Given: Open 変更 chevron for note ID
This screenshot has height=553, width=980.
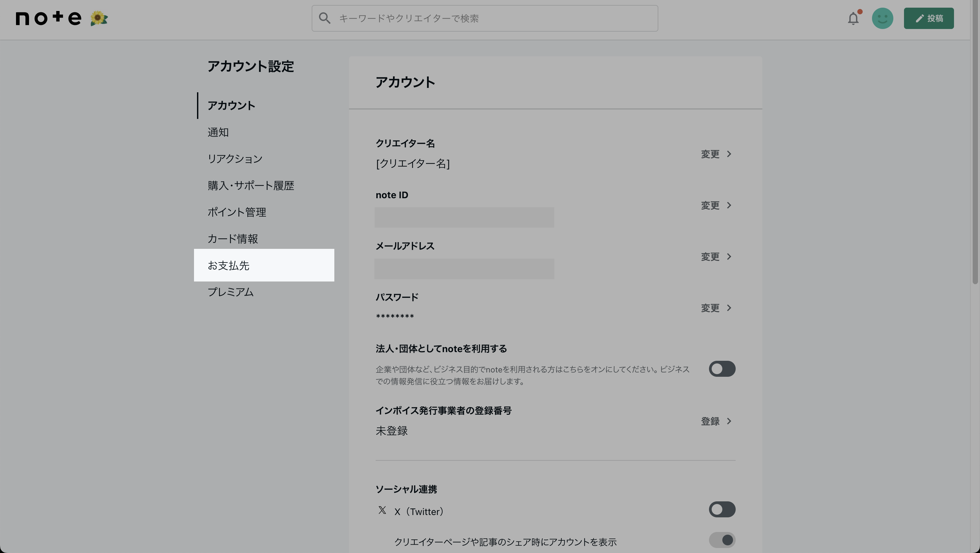Looking at the screenshot, I should coord(729,206).
